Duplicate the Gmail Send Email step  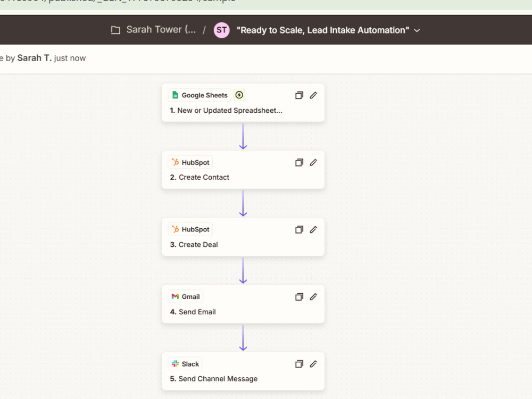[299, 297]
